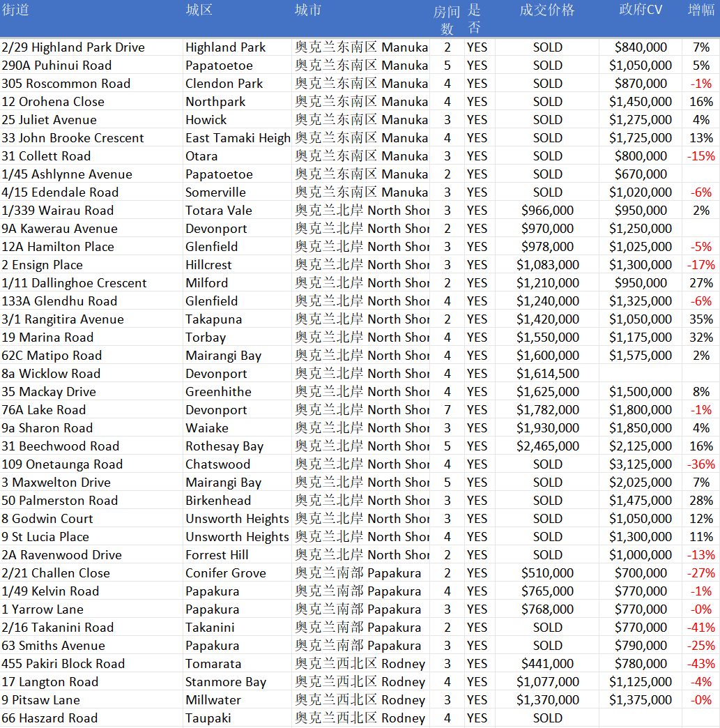Select the suburb cell Howick
Screen dimensions: 720x728
206,120
